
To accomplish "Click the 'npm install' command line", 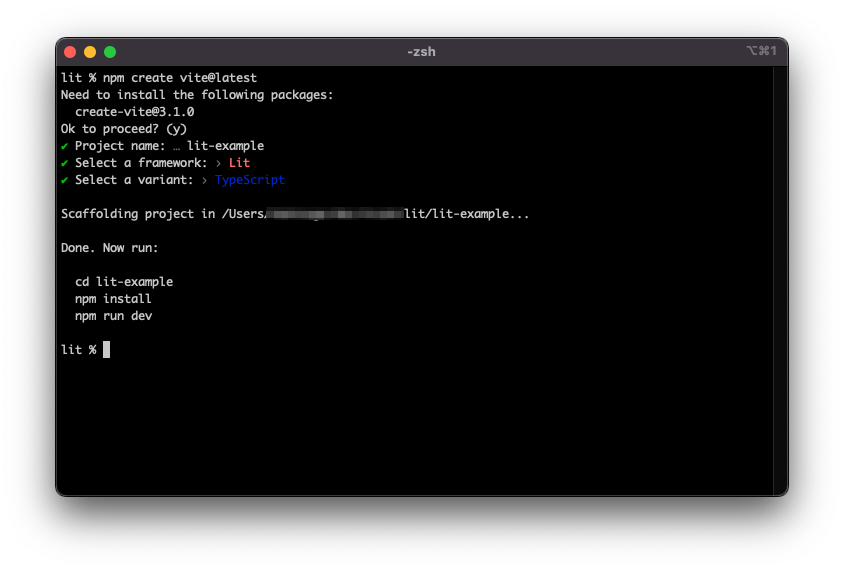I will [x=113, y=299].
